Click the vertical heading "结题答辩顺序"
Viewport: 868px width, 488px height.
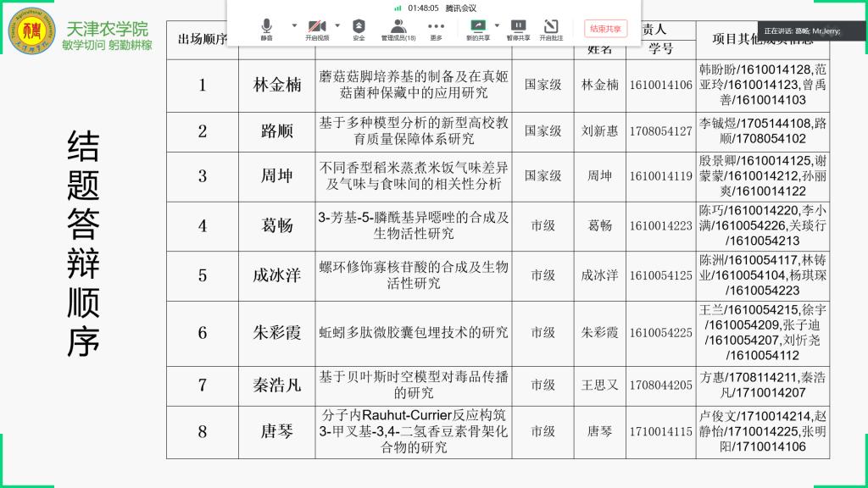pyautogui.click(x=83, y=243)
